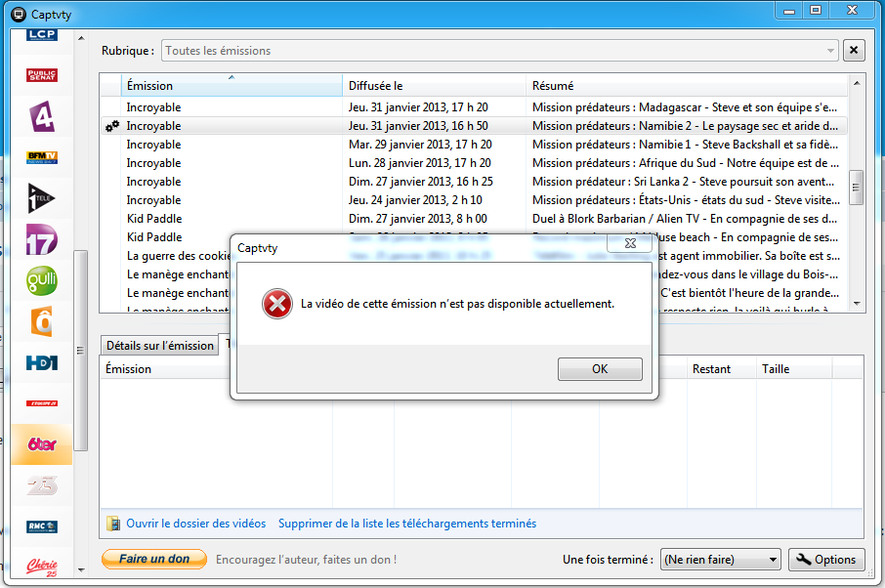The height and width of the screenshot is (588, 885).
Task: Click 'Ouvrir le dossier des vidéos' link
Action: click(x=195, y=524)
